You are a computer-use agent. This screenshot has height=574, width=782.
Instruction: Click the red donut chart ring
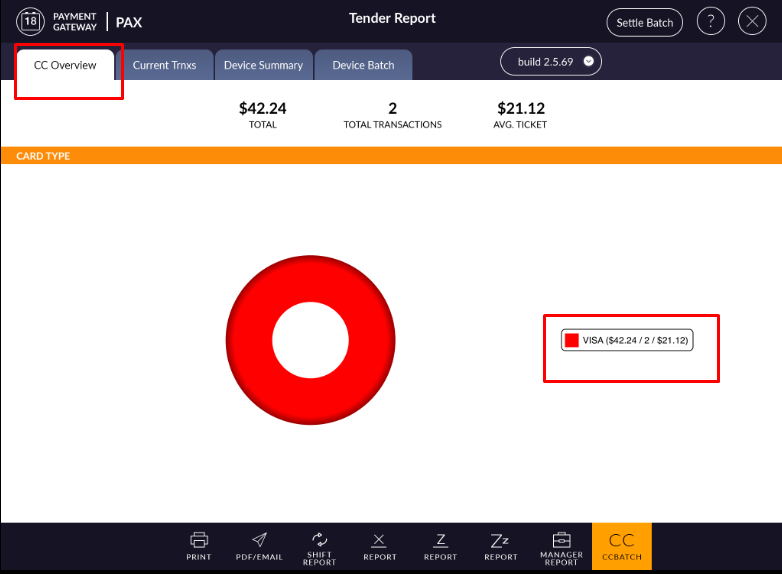coord(250,340)
